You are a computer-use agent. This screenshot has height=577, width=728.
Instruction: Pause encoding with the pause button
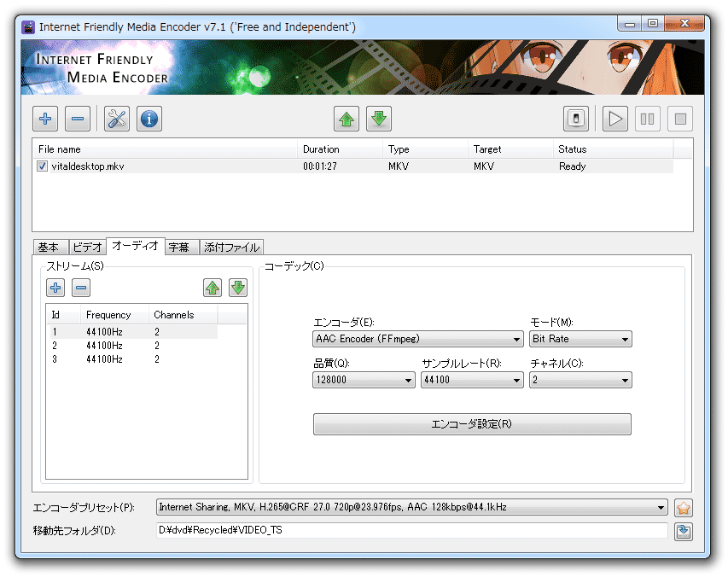coord(648,119)
